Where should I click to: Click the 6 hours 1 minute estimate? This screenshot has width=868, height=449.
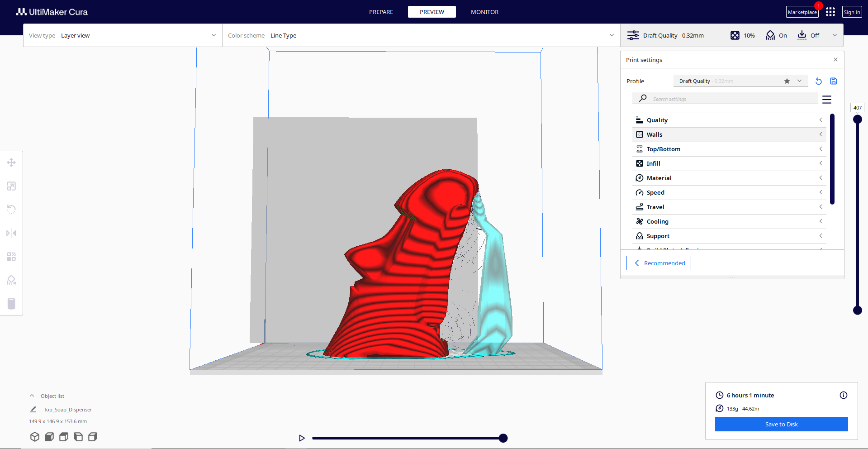point(750,395)
